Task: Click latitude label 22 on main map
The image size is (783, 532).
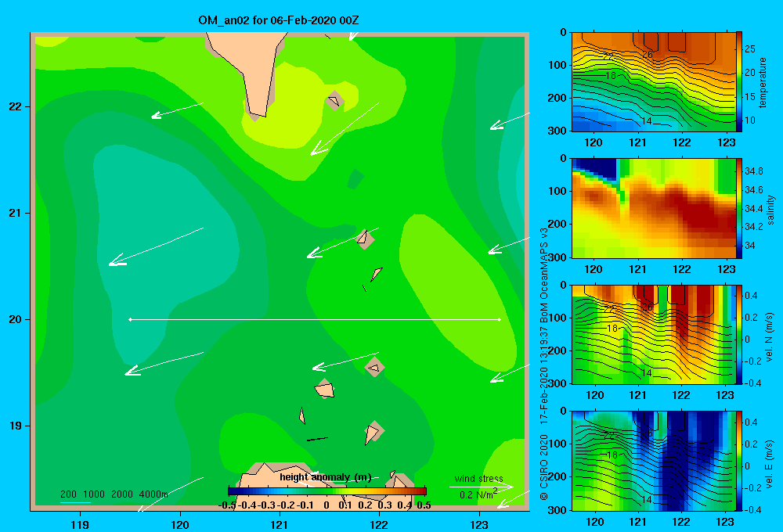Action: [x=15, y=107]
